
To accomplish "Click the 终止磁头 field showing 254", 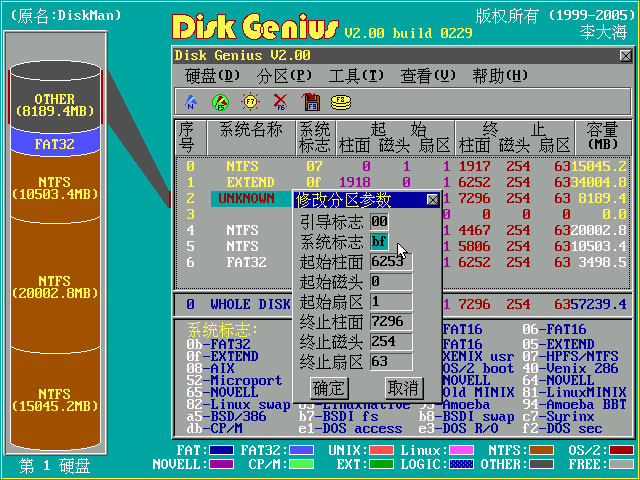I will (391, 341).
